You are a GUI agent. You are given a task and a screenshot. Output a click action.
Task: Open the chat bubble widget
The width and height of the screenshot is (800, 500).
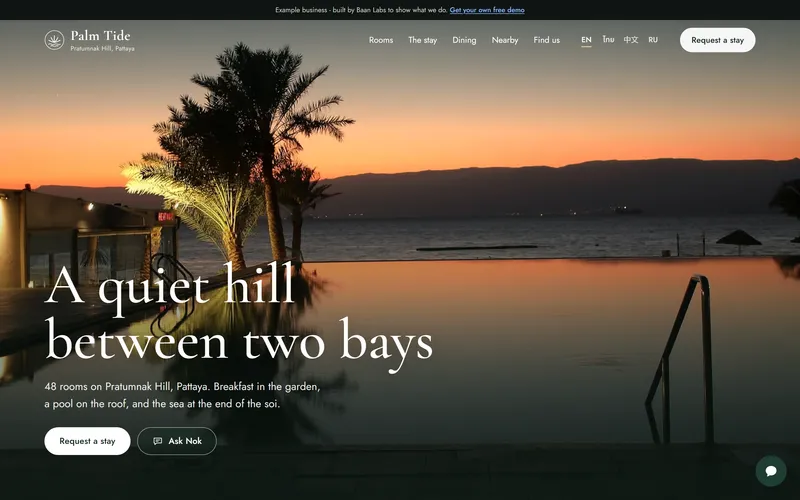pyautogui.click(x=771, y=471)
